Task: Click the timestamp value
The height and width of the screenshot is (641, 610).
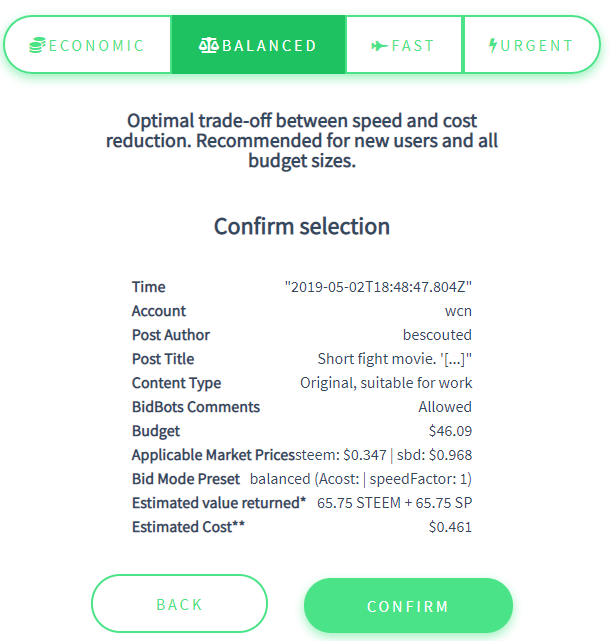Action: 378,287
